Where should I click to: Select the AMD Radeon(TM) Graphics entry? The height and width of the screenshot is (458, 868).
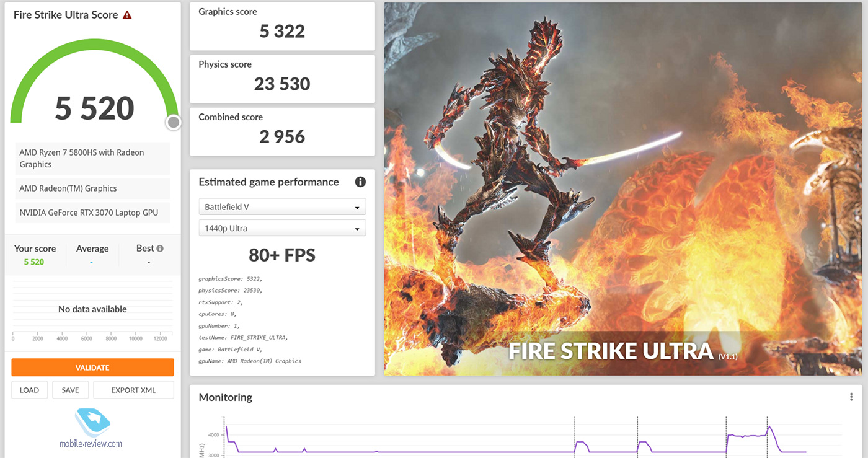coord(93,188)
